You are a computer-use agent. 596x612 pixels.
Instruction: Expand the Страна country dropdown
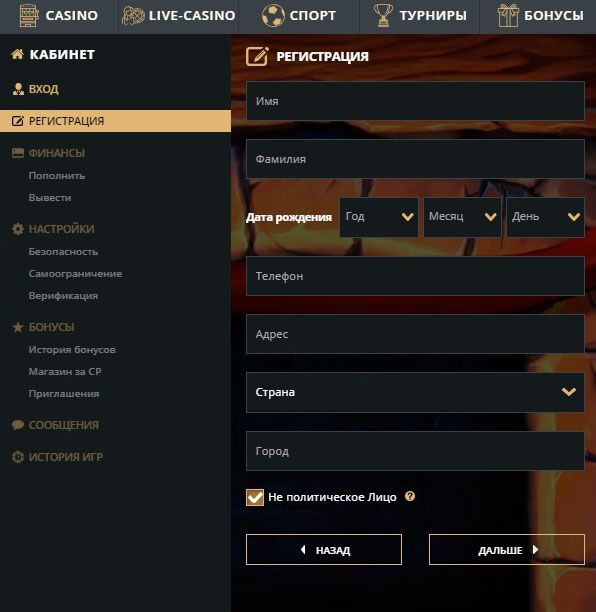(x=415, y=392)
